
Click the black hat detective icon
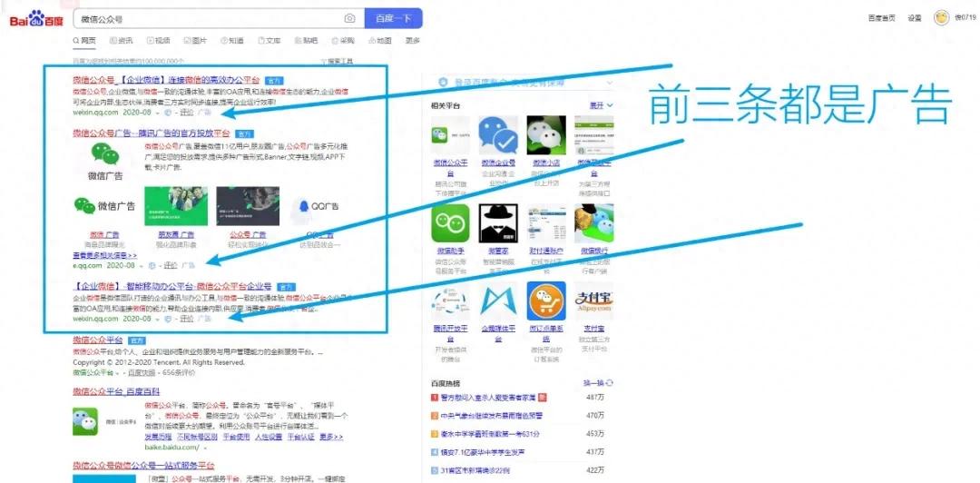click(498, 222)
